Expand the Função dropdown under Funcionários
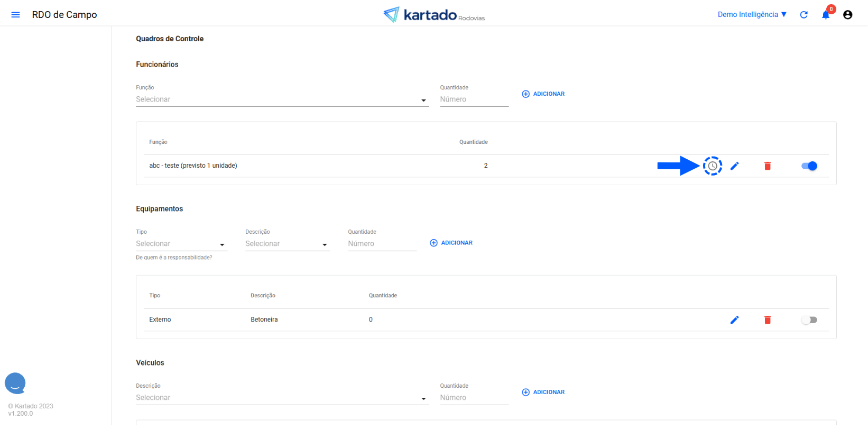Screen dimensions: 868x429 click(x=282, y=99)
